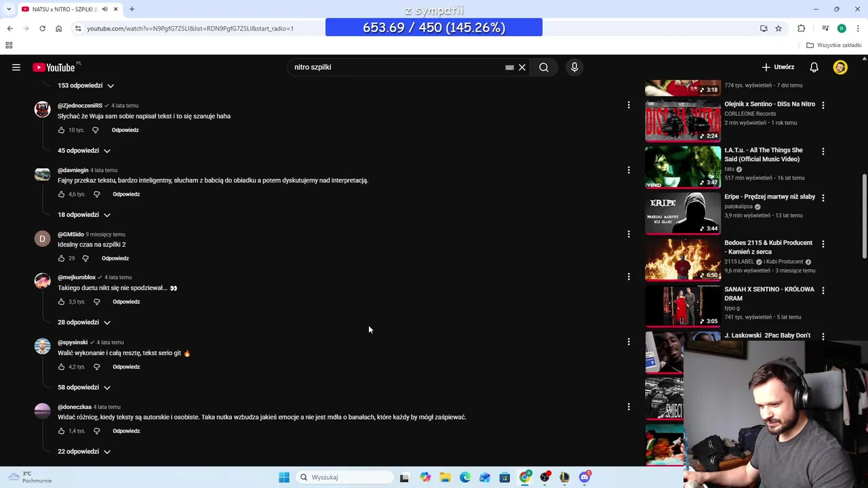Reload the page
The height and width of the screenshot is (488, 868).
pos(42,28)
